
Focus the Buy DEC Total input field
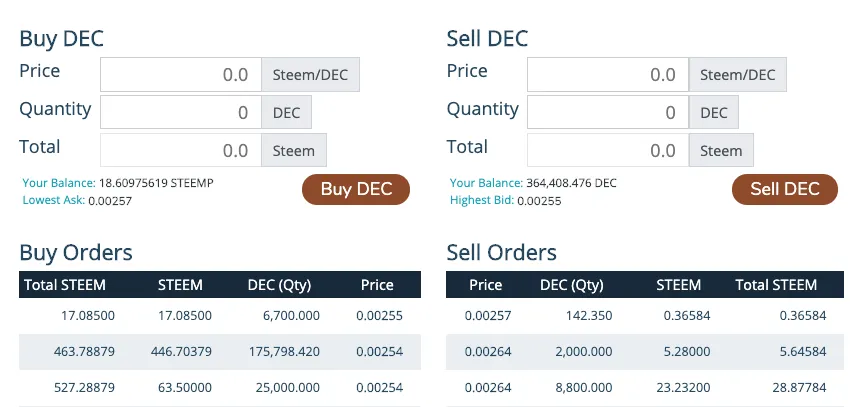[181, 150]
